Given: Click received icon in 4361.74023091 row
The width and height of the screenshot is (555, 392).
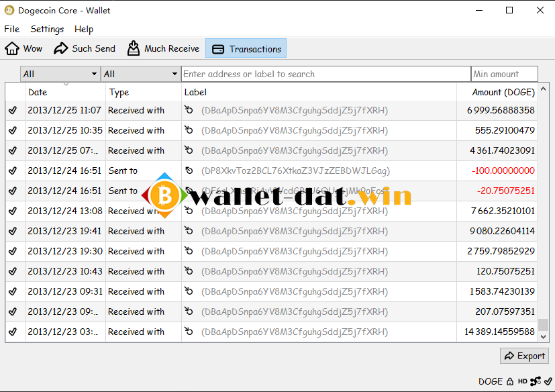Looking at the screenshot, I should coord(189,150).
